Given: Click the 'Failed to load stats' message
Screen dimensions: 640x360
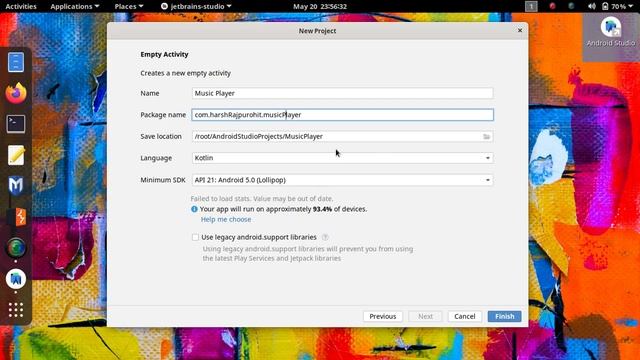Looking at the screenshot, I should [x=262, y=198].
